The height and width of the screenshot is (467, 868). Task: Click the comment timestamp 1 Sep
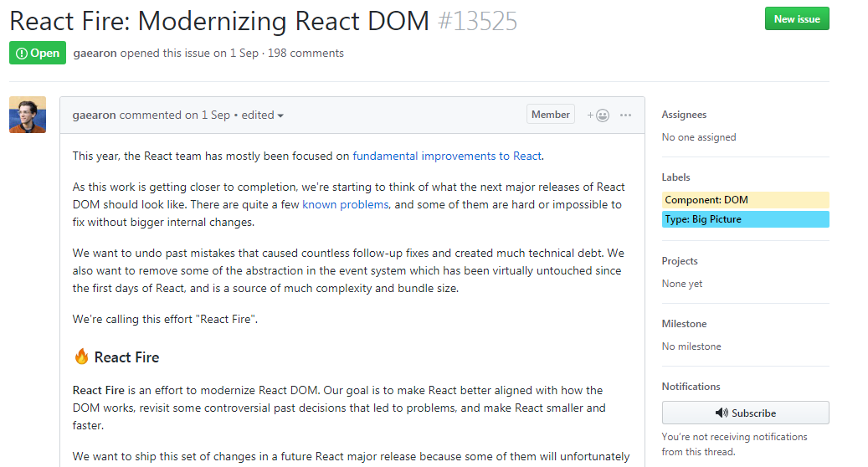click(x=215, y=115)
